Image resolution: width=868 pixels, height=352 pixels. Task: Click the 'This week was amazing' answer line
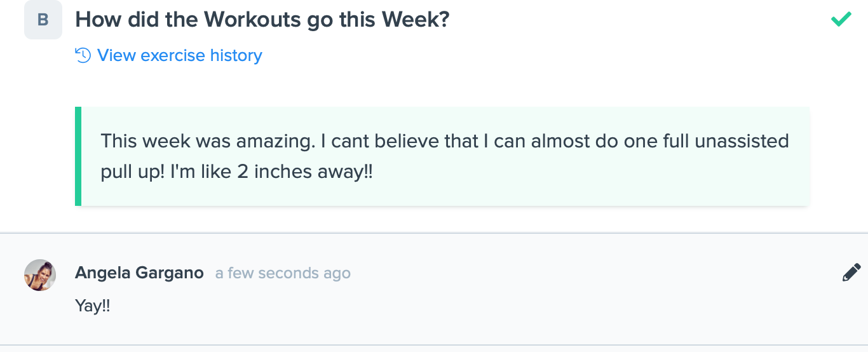tap(445, 140)
